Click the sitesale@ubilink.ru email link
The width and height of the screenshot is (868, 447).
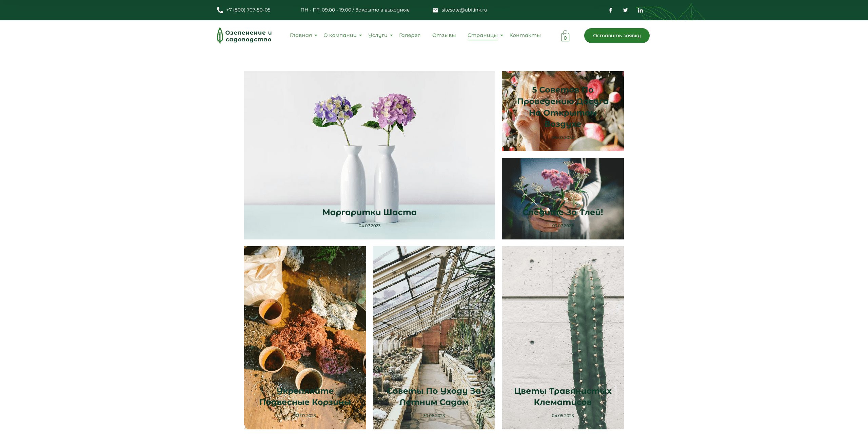[464, 10]
